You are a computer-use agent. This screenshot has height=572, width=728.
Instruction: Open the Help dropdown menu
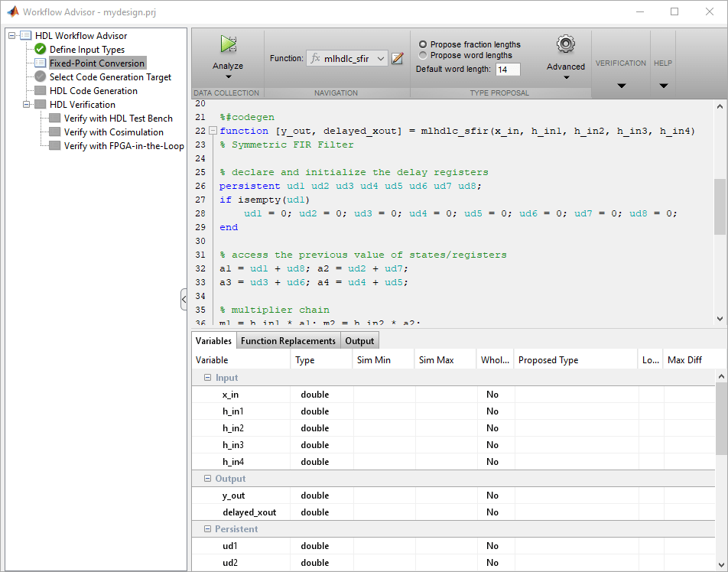(663, 86)
